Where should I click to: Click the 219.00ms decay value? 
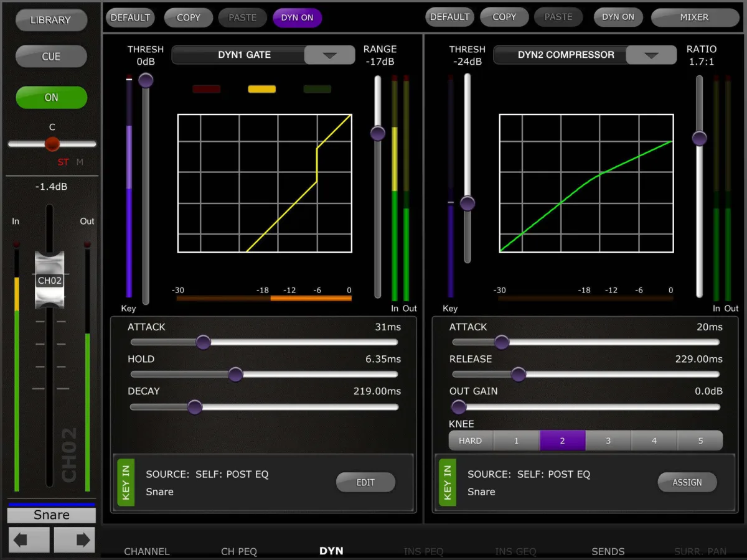click(377, 391)
